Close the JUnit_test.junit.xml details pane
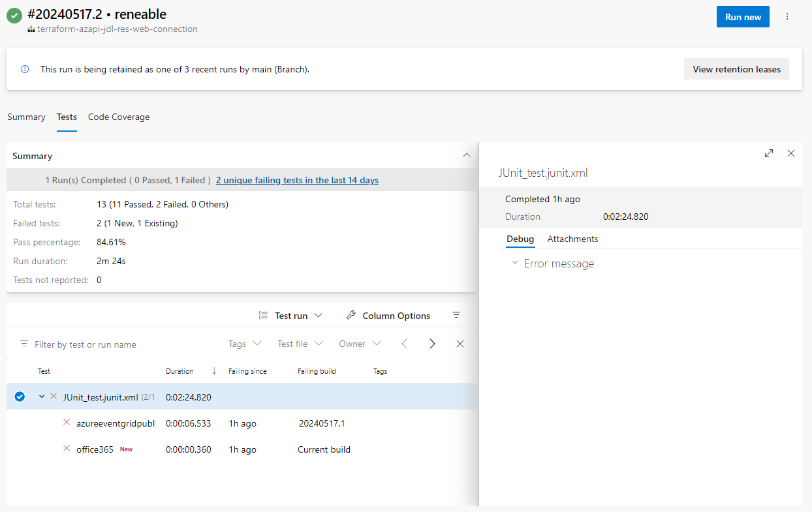This screenshot has height=512, width=812. pyautogui.click(x=791, y=153)
